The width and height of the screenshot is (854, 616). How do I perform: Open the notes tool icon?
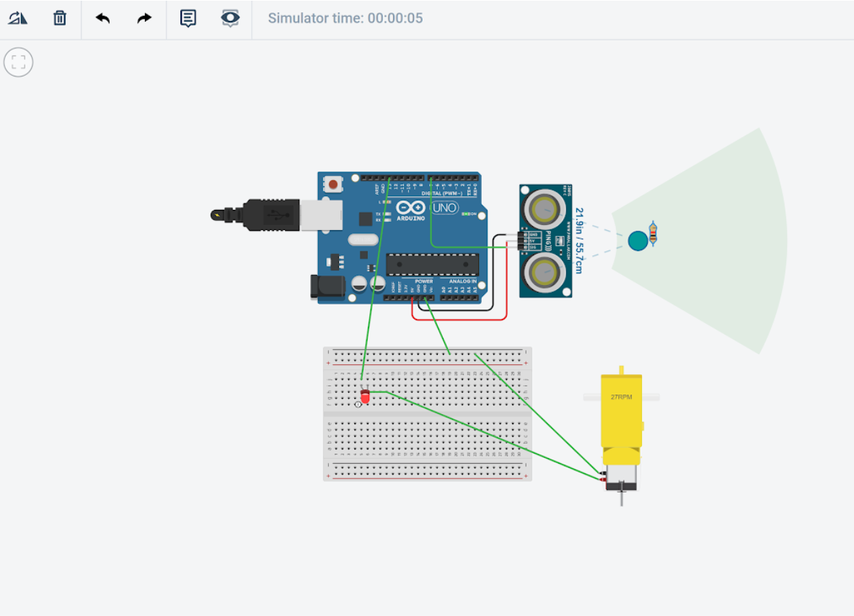[188, 18]
